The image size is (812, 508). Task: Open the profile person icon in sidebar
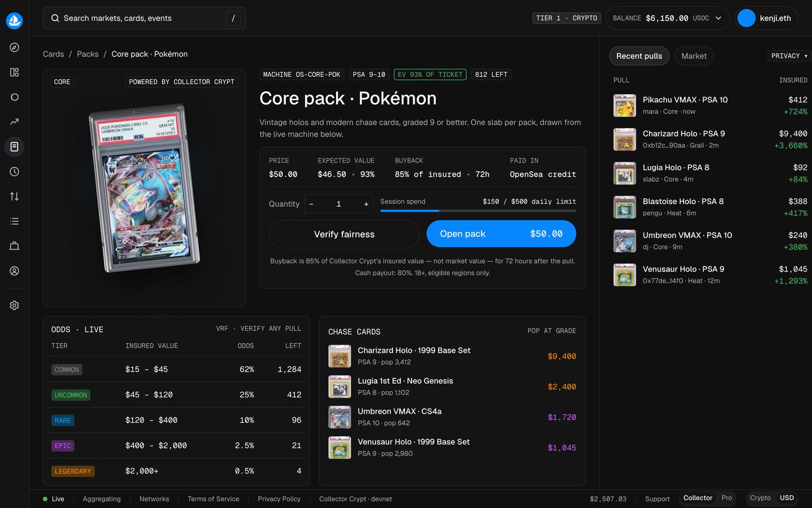[x=15, y=271]
